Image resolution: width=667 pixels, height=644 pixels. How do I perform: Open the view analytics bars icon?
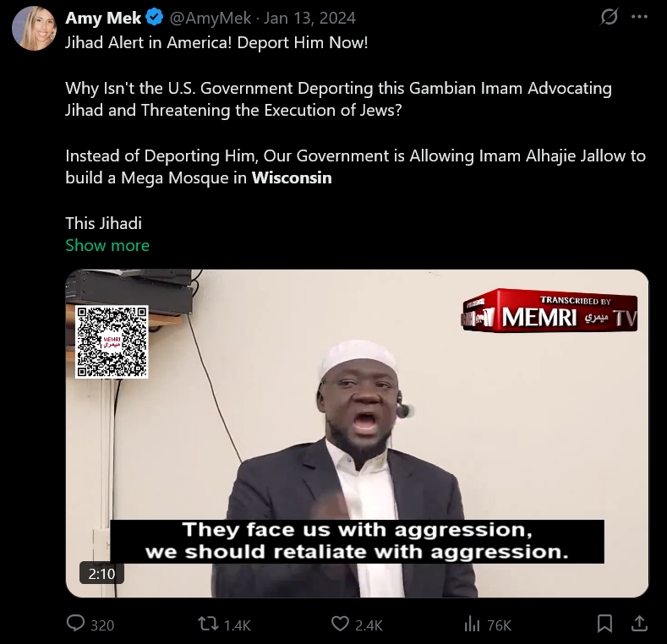point(472,624)
